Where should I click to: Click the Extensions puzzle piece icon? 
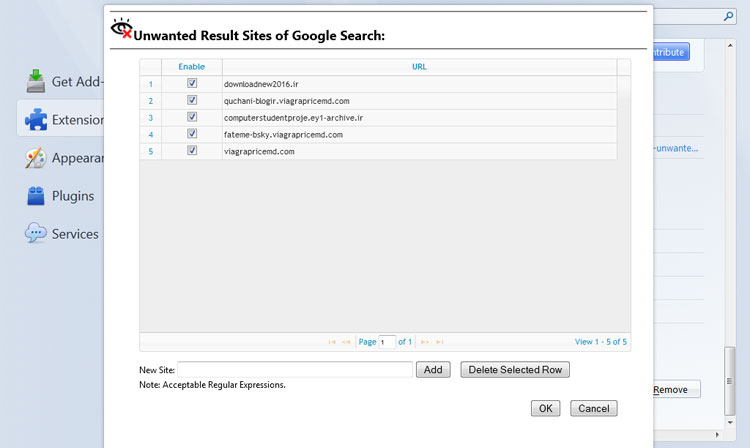tap(36, 119)
